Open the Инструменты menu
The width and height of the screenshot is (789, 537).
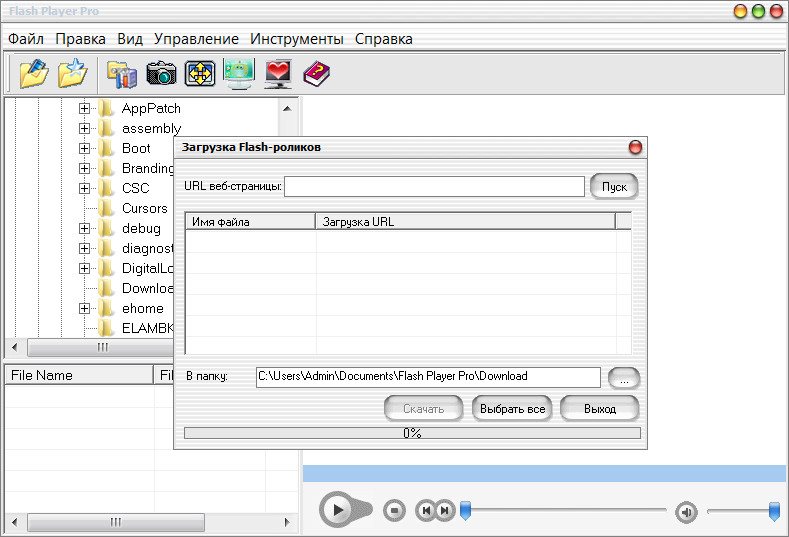[297, 39]
